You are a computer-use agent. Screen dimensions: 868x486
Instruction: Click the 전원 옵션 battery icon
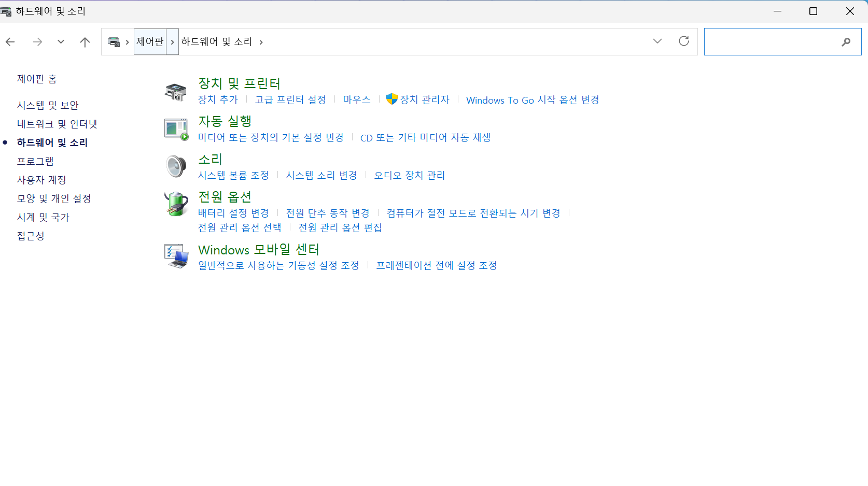tap(176, 204)
